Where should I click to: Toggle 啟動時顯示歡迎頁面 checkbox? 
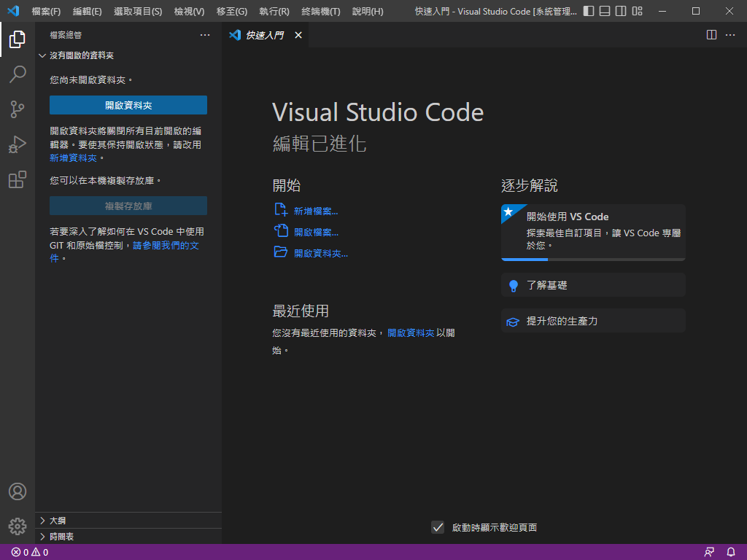click(x=438, y=527)
